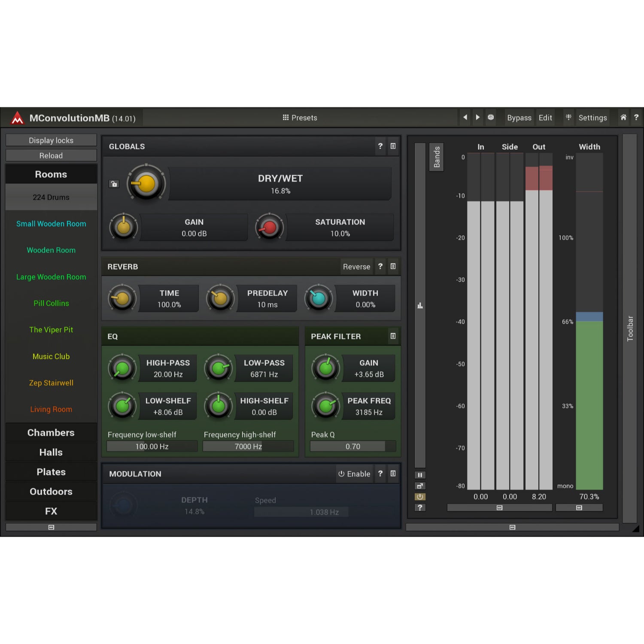Click the random preset dice icon
This screenshot has width=644, height=644.
[491, 117]
